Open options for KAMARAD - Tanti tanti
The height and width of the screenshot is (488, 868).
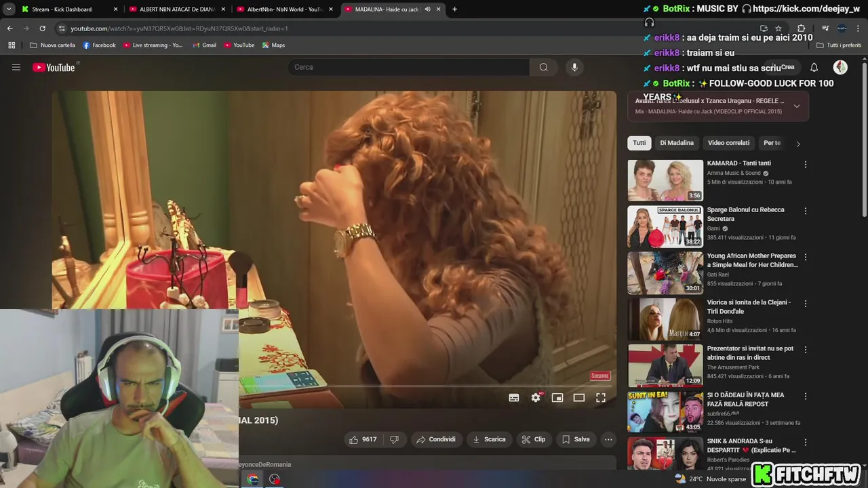click(806, 165)
